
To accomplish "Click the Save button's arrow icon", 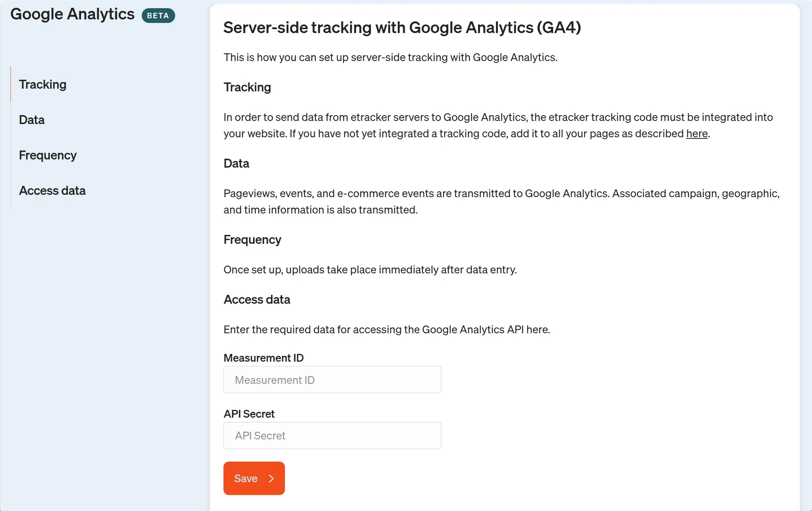I will pos(271,478).
